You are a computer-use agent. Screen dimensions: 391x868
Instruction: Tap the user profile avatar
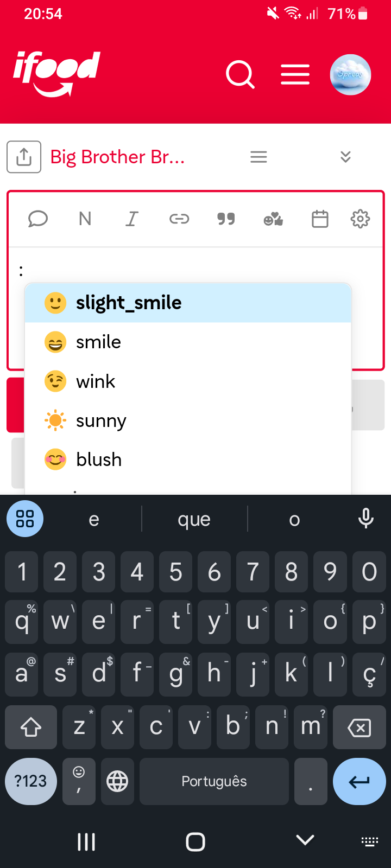point(350,74)
